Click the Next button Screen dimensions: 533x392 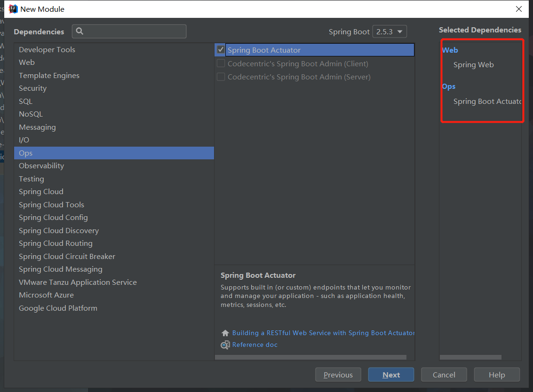pos(391,375)
